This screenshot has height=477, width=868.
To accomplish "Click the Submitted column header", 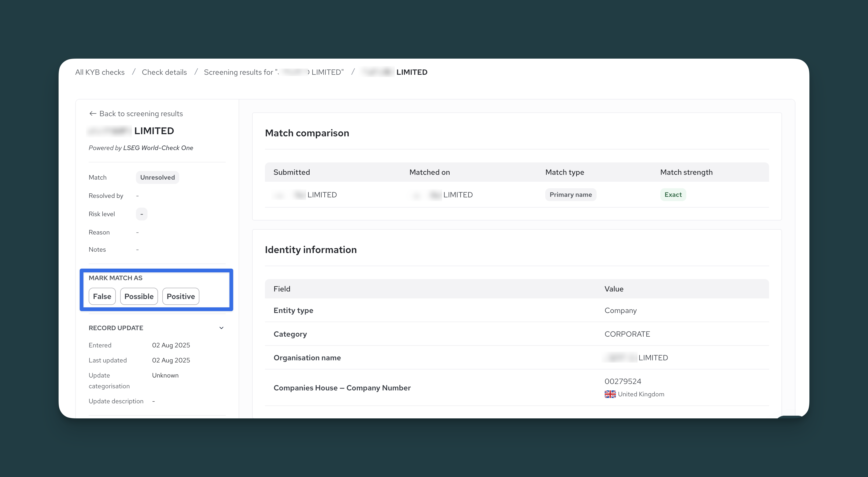I will pos(292,172).
